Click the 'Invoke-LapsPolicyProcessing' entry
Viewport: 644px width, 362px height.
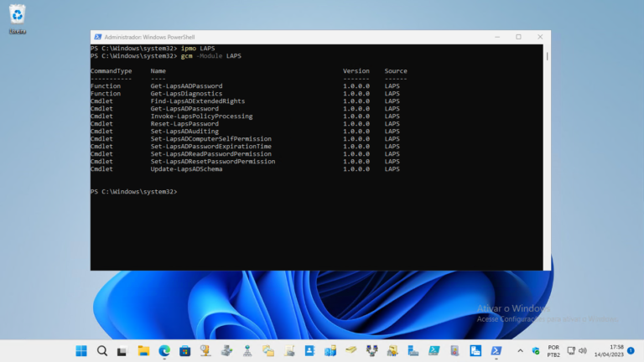201,116
